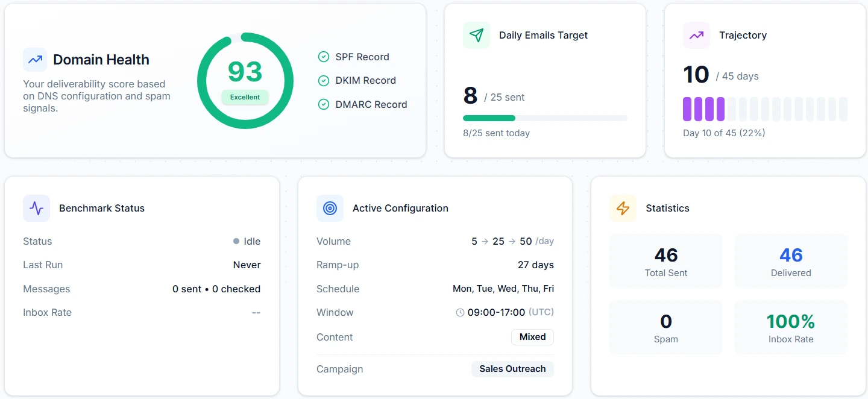Click the gray Idle status dot

tap(236, 242)
